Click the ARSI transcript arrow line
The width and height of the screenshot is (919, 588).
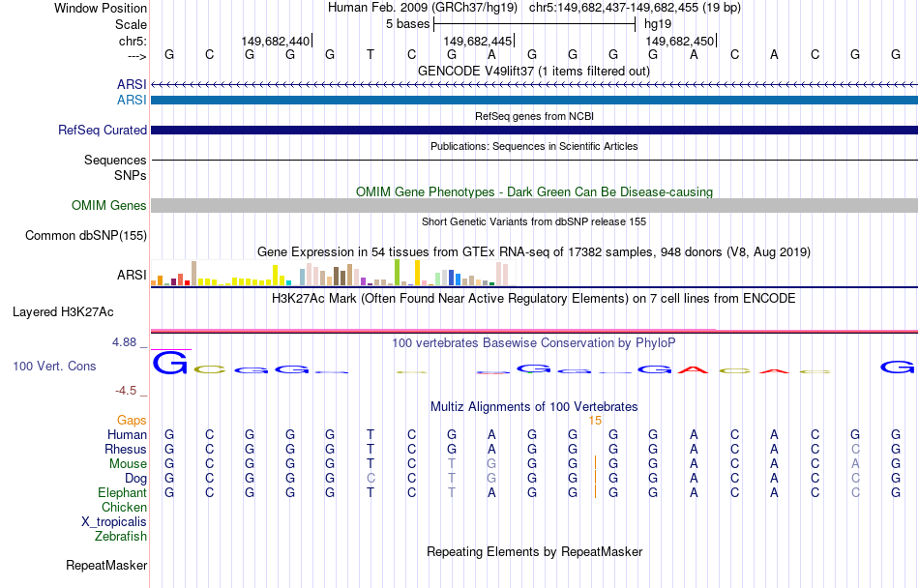click(535, 85)
